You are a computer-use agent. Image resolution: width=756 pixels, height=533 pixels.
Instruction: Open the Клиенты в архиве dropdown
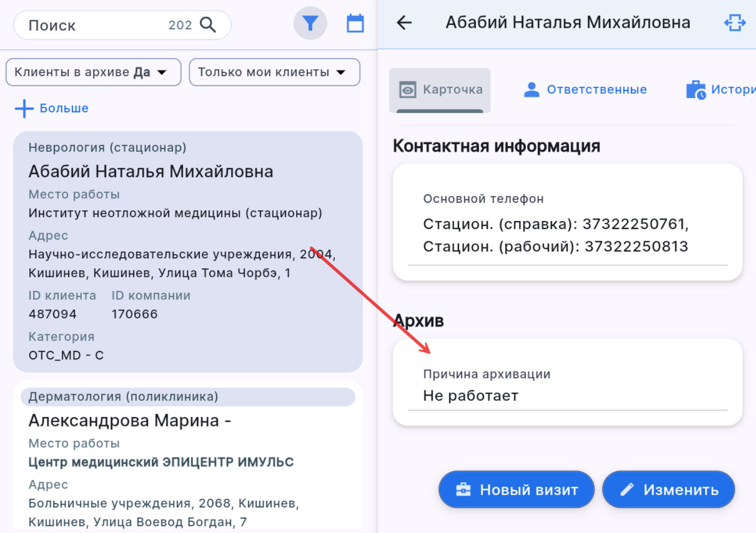click(x=93, y=72)
